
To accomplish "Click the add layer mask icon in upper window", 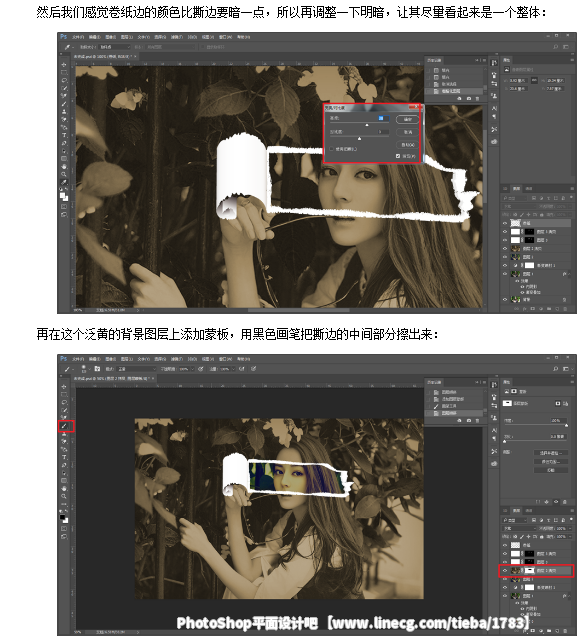I will (533, 308).
